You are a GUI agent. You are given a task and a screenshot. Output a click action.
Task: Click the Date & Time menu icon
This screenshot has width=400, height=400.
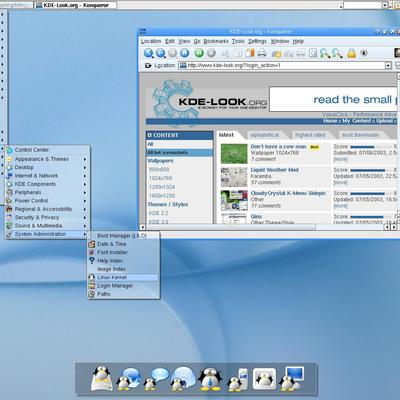[92, 244]
